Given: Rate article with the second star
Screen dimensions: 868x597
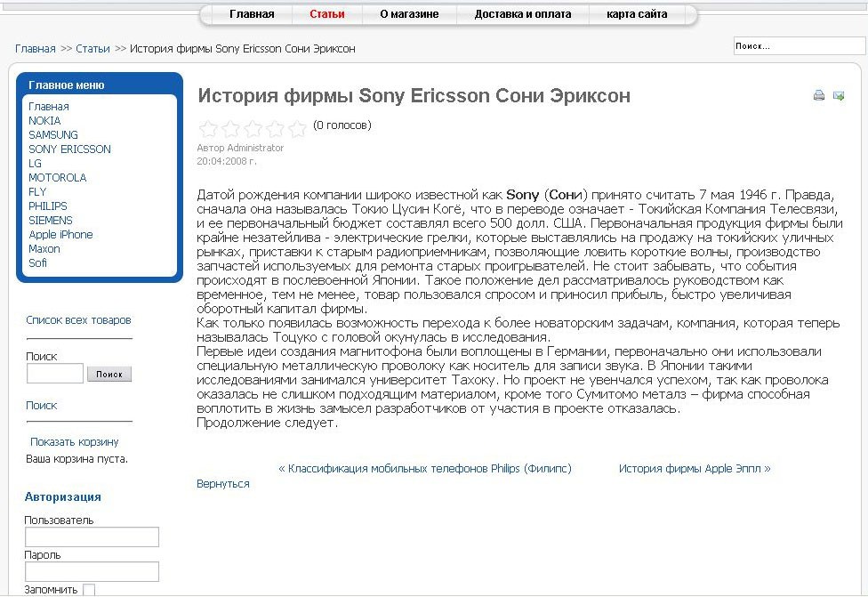Looking at the screenshot, I should (x=230, y=128).
